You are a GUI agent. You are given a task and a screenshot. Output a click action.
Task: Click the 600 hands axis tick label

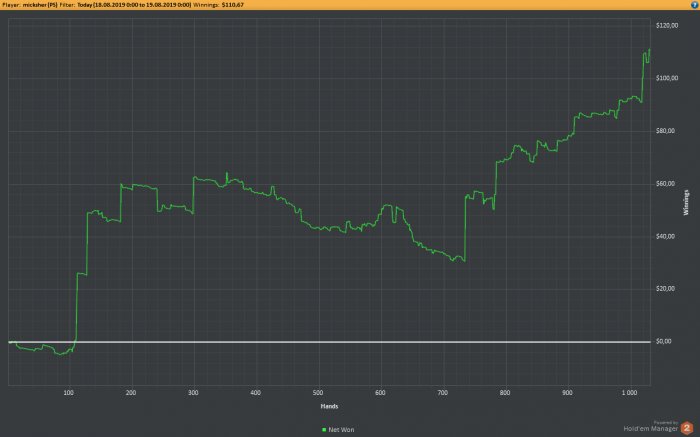point(380,393)
